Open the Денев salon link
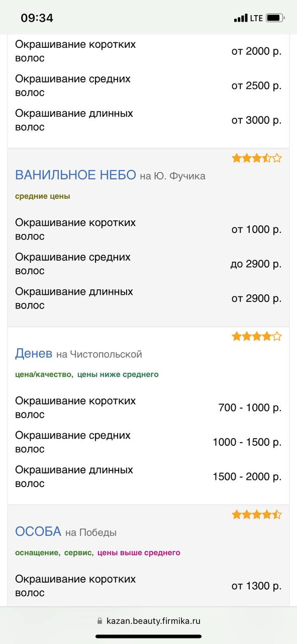Image resolution: width=297 pixels, height=644 pixels. pyautogui.click(x=34, y=353)
